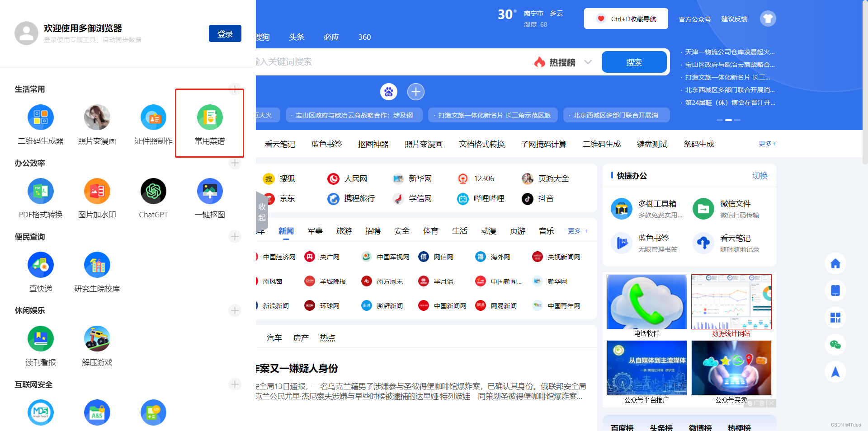
Task: Select the 房产 tab
Action: pyautogui.click(x=301, y=338)
